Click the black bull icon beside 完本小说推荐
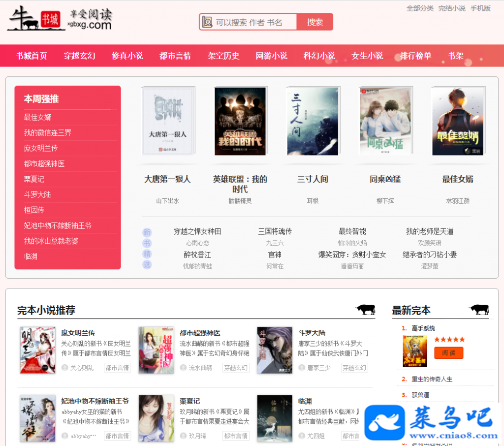This screenshot has height=446, width=504. (x=366, y=309)
